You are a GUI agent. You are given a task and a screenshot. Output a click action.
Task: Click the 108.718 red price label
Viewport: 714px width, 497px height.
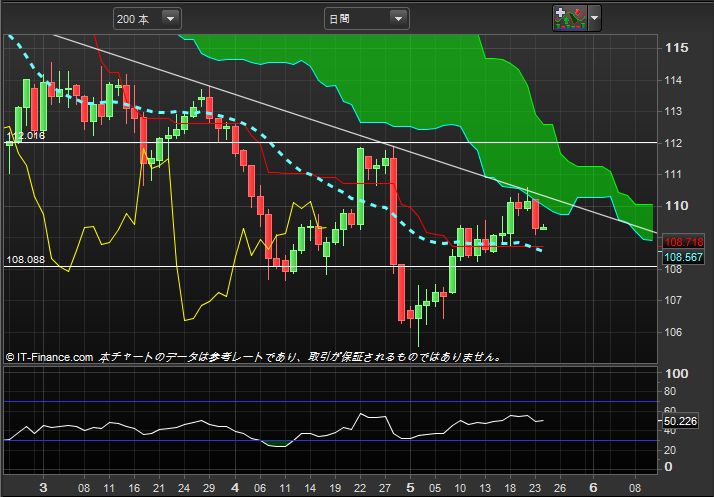click(x=683, y=242)
